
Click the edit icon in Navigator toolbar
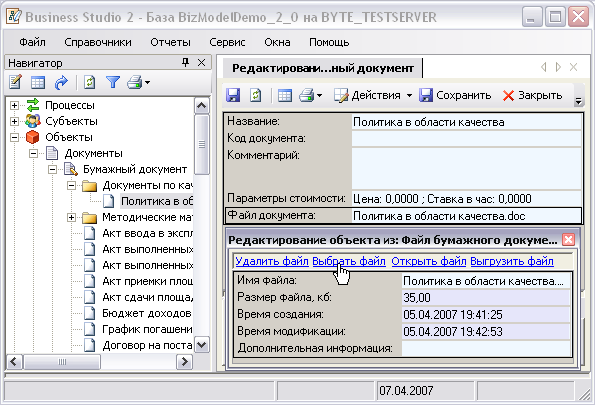15,82
